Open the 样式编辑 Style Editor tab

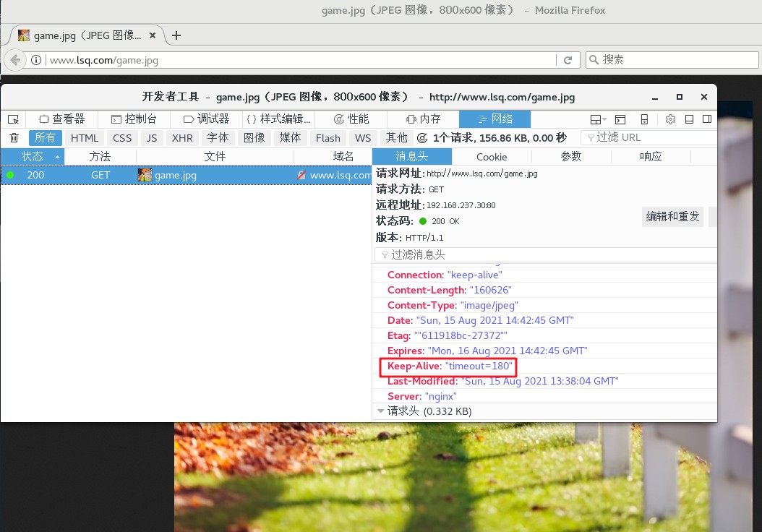click(x=278, y=119)
